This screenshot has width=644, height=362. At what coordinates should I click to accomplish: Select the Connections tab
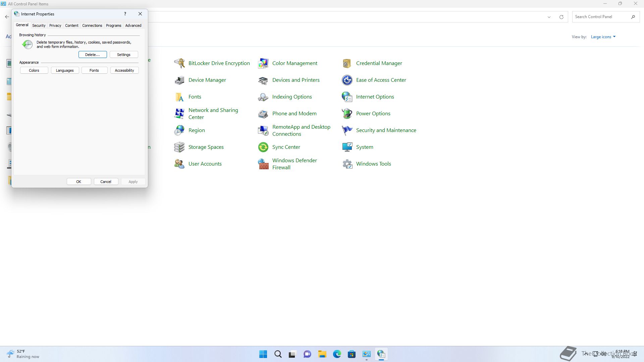[x=92, y=25]
